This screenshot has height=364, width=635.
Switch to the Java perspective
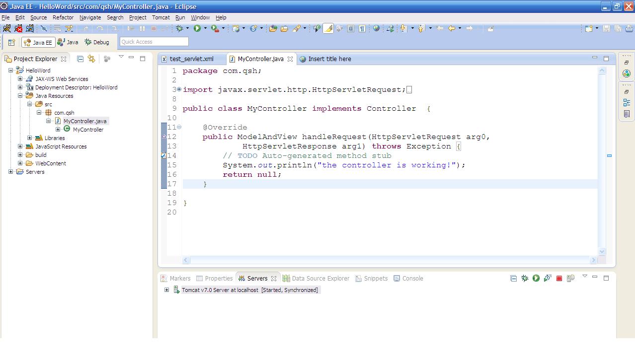68,42
